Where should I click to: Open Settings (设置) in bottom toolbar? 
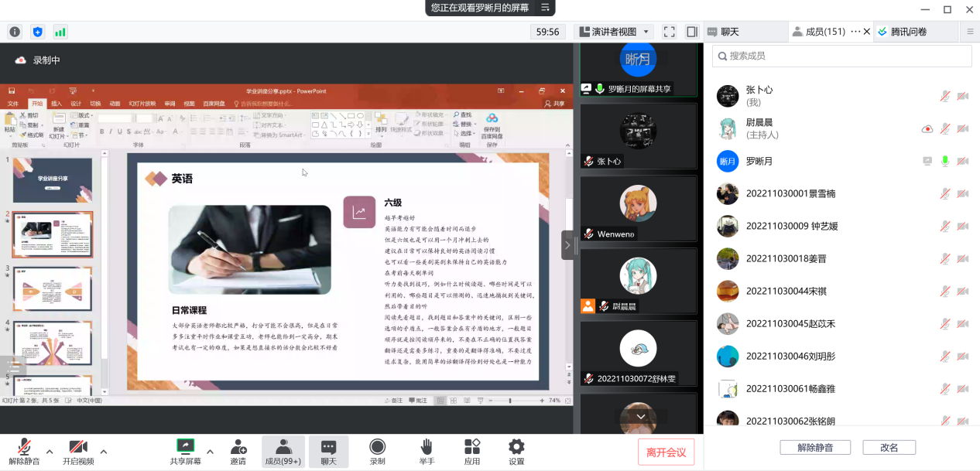coord(516,451)
